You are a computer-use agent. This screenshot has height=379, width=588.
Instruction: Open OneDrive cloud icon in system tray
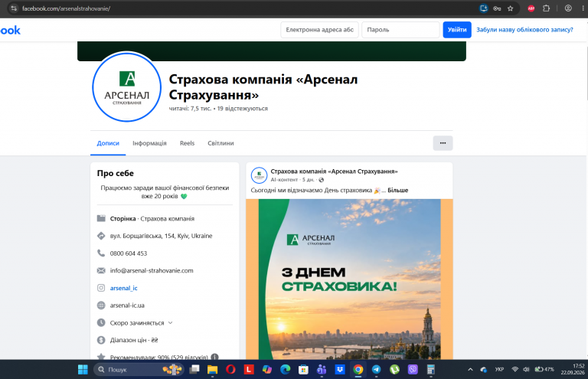(484, 370)
